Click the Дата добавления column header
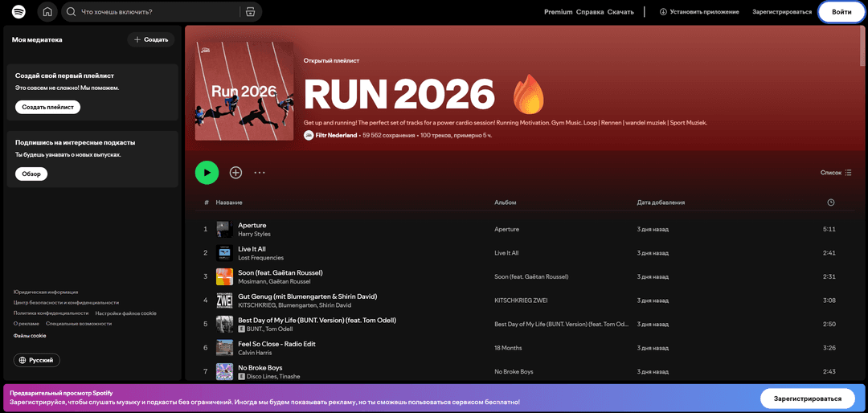 (661, 202)
